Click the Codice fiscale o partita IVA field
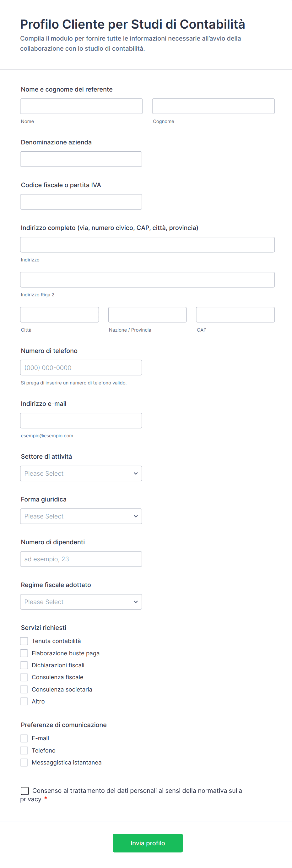292x868 pixels. click(81, 202)
